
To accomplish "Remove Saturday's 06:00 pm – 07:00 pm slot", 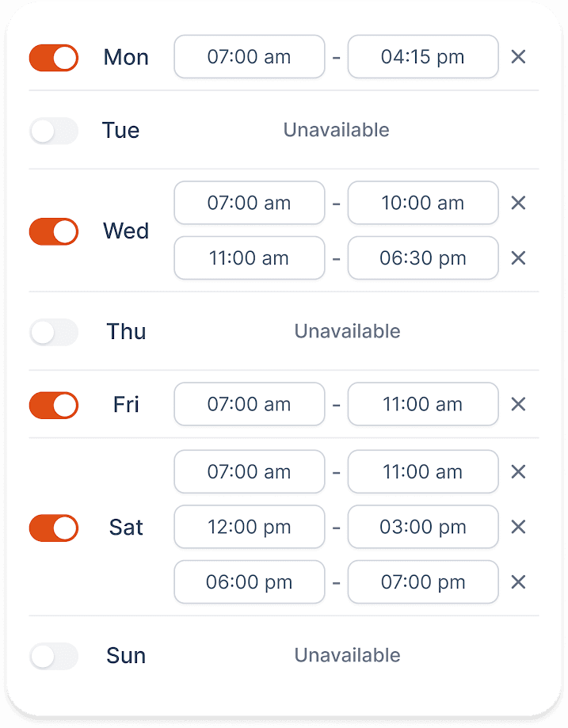I will [518, 582].
